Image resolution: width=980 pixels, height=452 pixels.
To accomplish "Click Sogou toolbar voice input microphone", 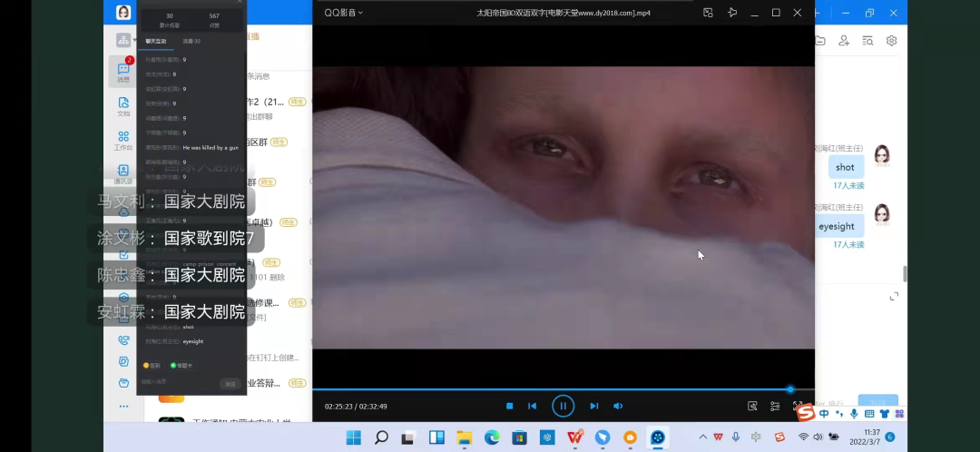I will (854, 413).
